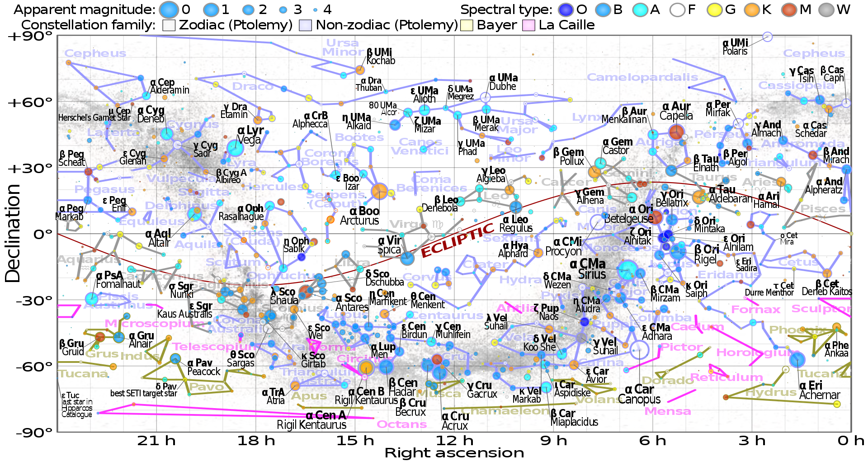Screen dimensions: 868x461
Task: Click the large cyan Sirius star marker
Action: [x=627, y=270]
